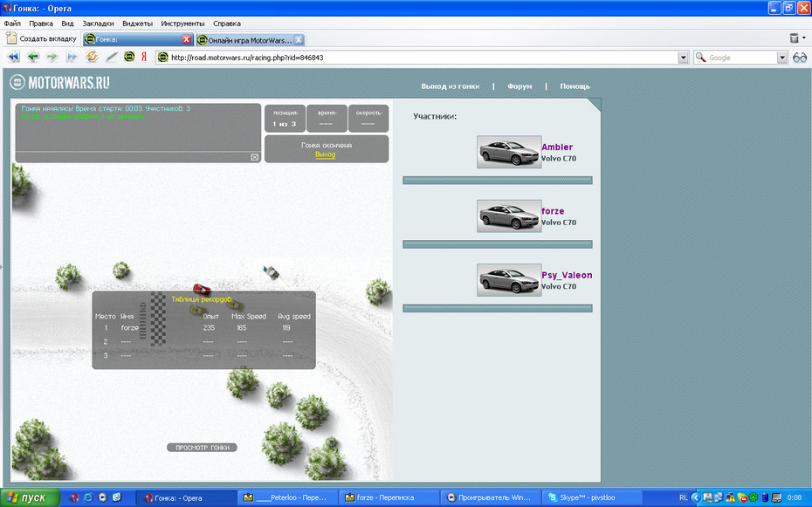812x507 pixels.
Task: Click the Google search field
Action: (x=741, y=58)
